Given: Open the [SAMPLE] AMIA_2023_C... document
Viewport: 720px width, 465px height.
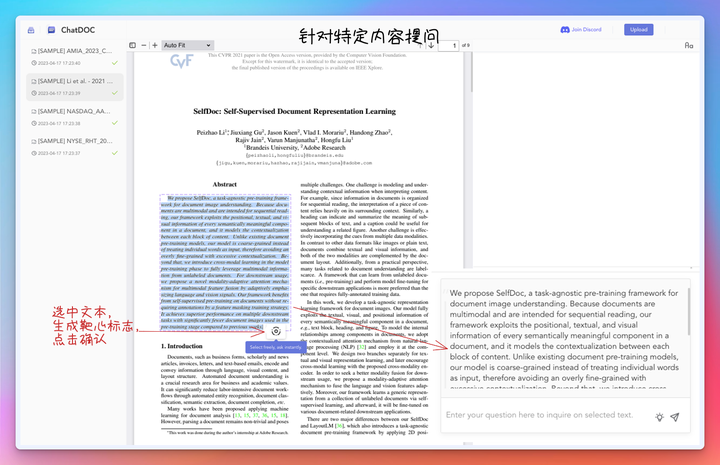Looking at the screenshot, I should (75, 56).
